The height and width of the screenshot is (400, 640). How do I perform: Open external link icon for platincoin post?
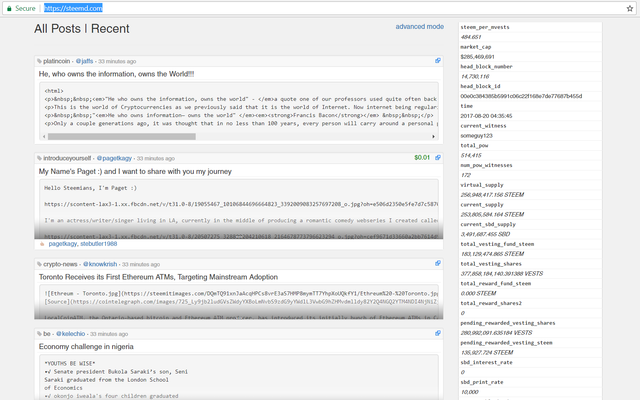tap(437, 61)
